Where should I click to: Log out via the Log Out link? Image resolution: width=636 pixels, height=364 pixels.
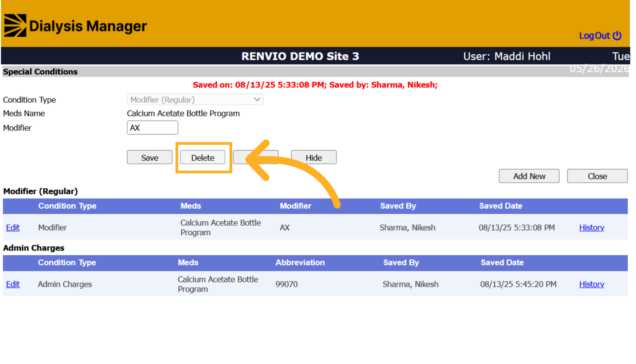pyautogui.click(x=594, y=36)
